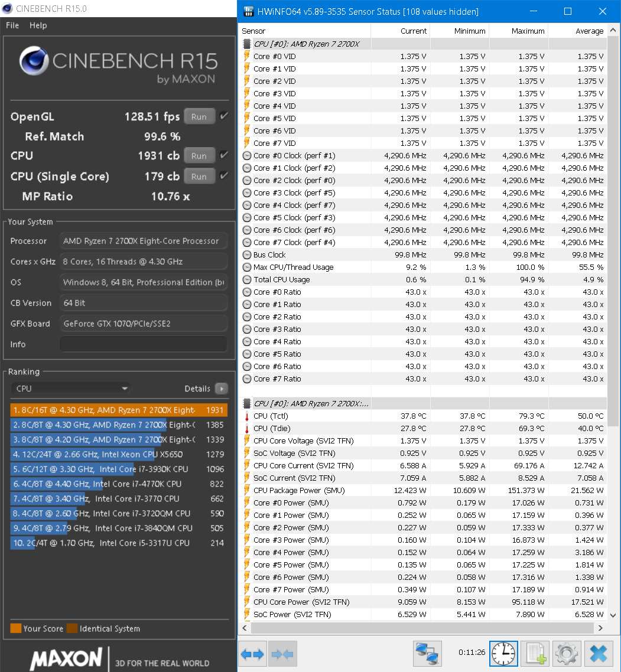Minimize the HWiNFO64 window
This screenshot has width=621, height=672.
point(534,11)
